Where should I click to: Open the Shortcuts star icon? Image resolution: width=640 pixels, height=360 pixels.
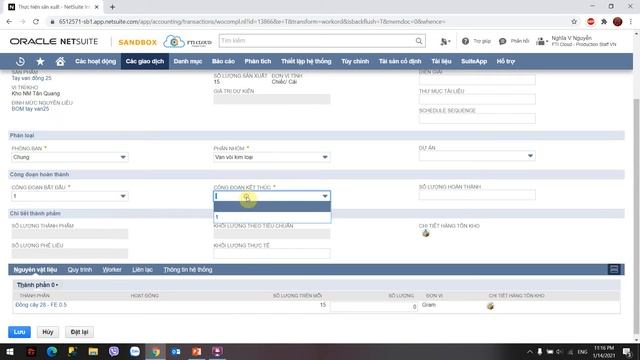click(x=40, y=61)
